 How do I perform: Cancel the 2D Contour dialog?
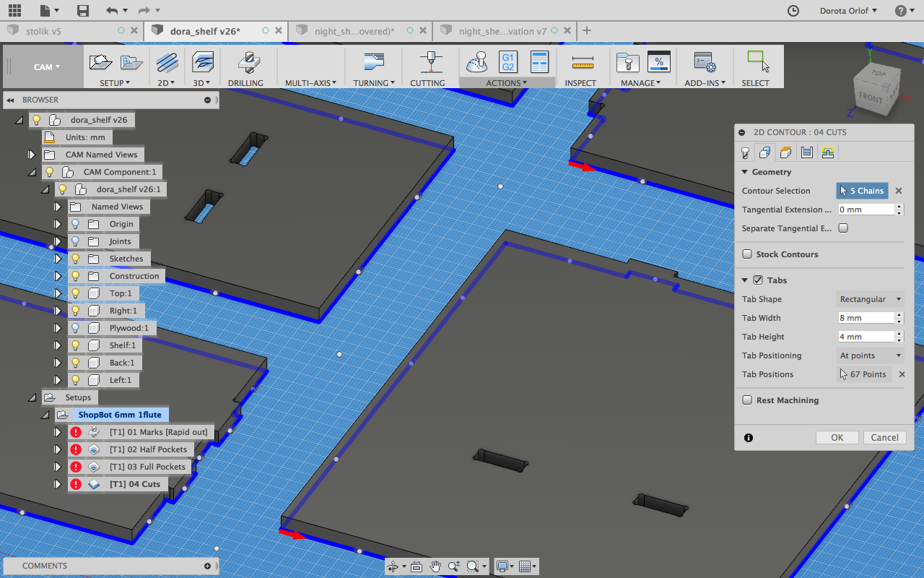click(884, 437)
